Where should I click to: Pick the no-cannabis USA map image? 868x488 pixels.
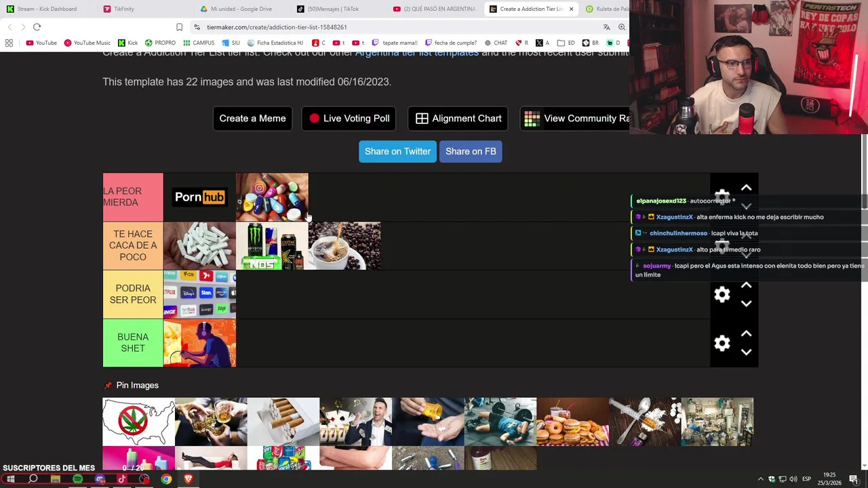tap(138, 422)
